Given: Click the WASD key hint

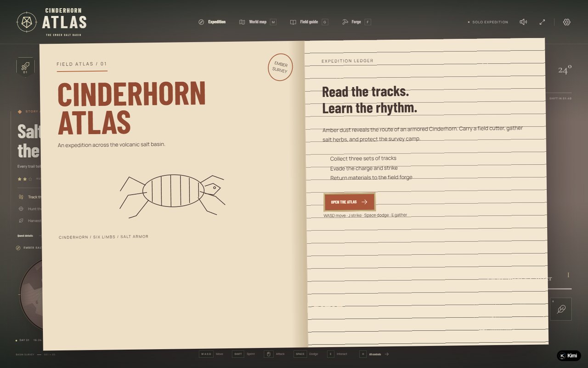Looking at the screenshot, I should 206,354.
